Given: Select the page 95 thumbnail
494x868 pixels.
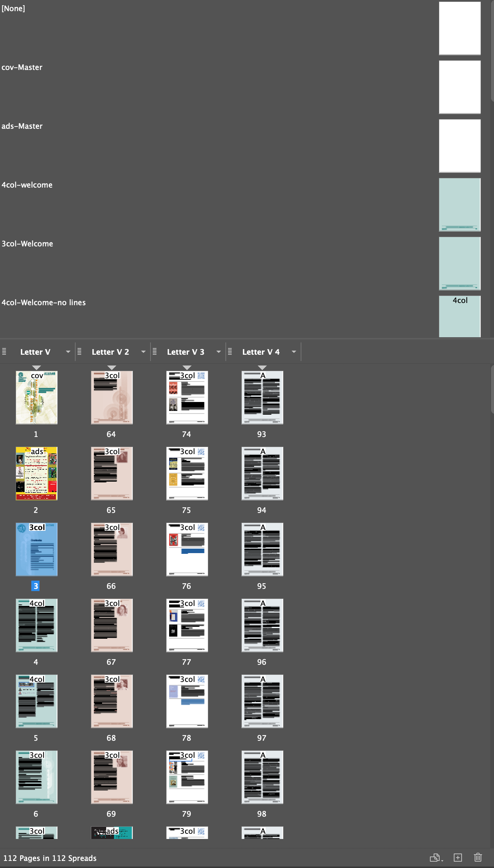Looking at the screenshot, I should 262,549.
